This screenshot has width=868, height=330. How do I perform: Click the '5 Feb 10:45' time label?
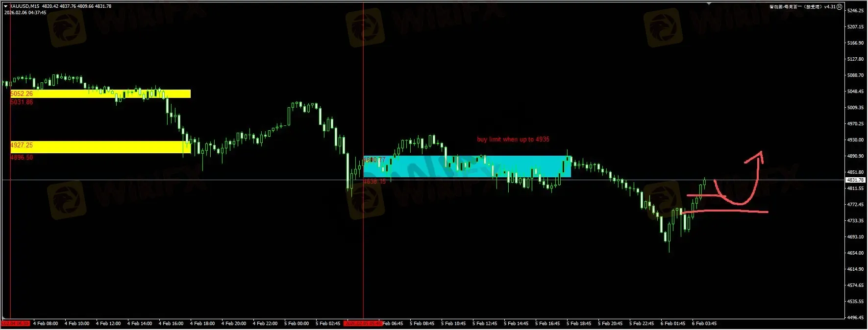pos(453,324)
